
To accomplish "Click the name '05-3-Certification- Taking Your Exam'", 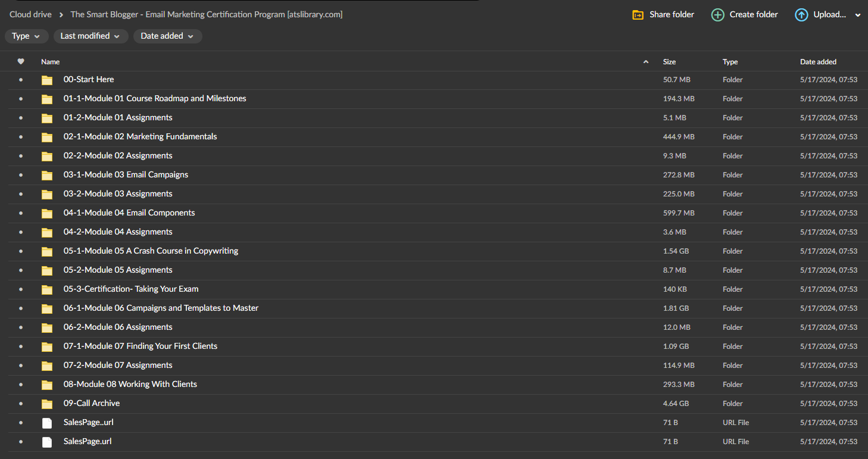I will coord(131,289).
